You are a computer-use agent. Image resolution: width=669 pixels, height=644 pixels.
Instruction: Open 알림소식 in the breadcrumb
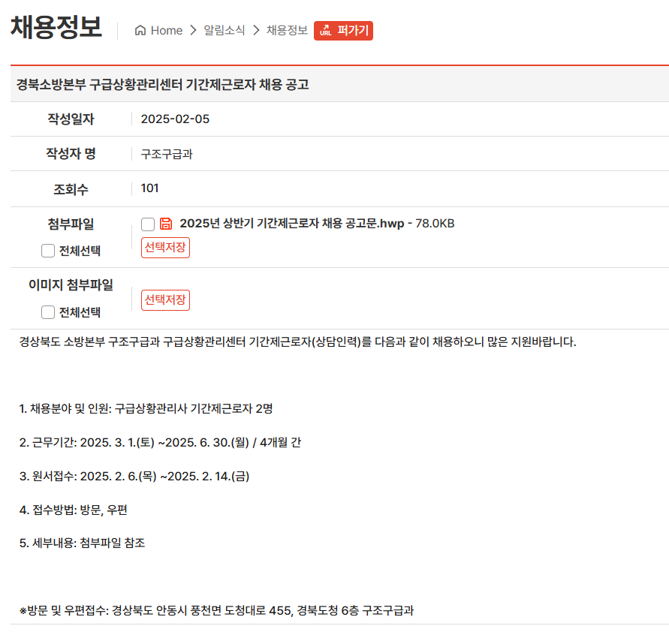pyautogui.click(x=224, y=31)
